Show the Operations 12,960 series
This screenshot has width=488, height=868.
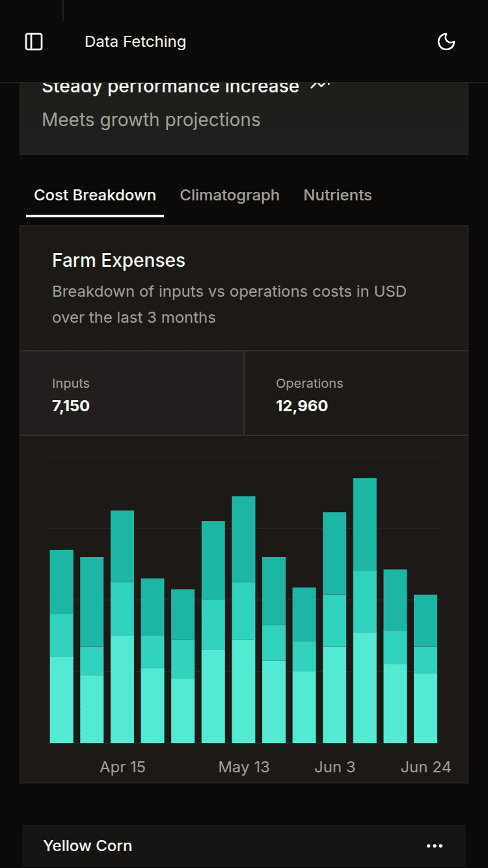point(356,394)
